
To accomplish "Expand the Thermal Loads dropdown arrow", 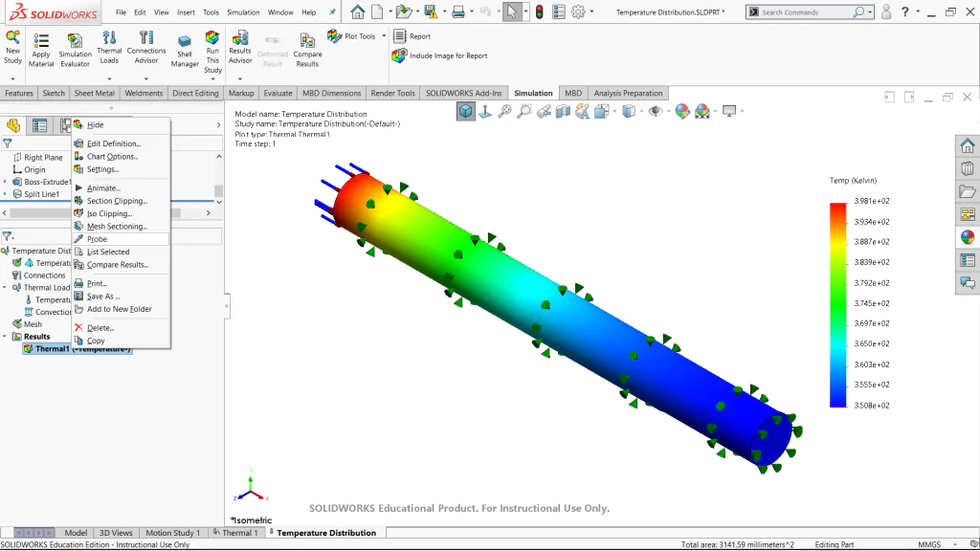I will coord(109,78).
